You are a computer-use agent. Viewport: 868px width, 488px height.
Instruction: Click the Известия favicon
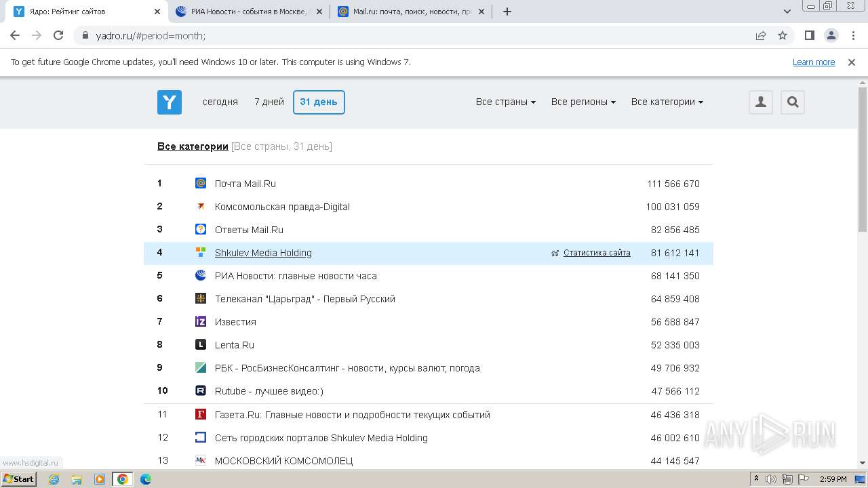pyautogui.click(x=201, y=321)
